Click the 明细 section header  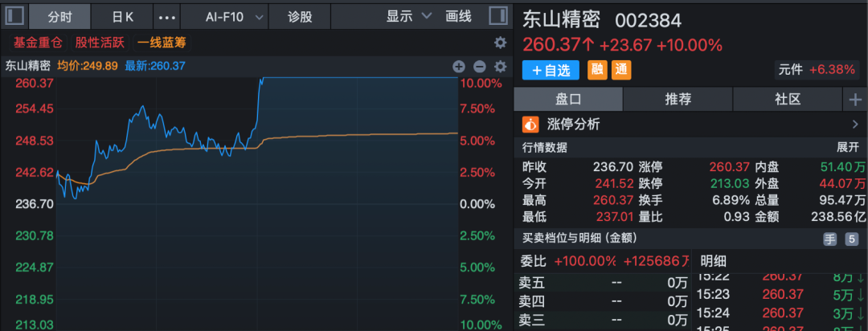(714, 261)
